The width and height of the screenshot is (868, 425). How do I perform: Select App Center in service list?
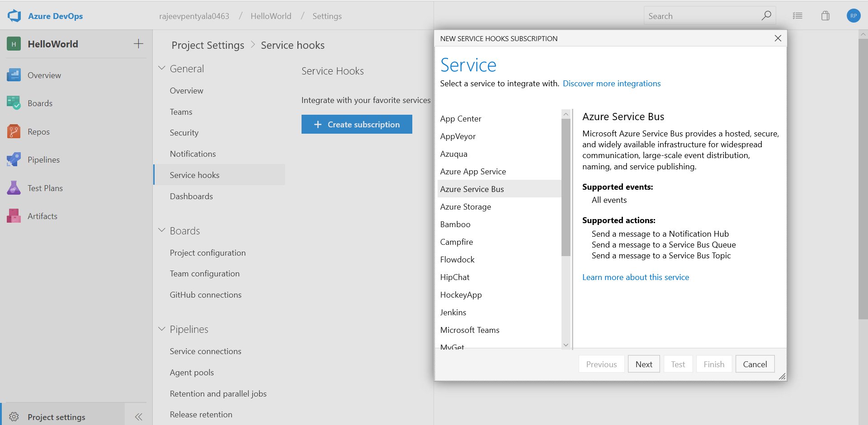click(x=500, y=118)
